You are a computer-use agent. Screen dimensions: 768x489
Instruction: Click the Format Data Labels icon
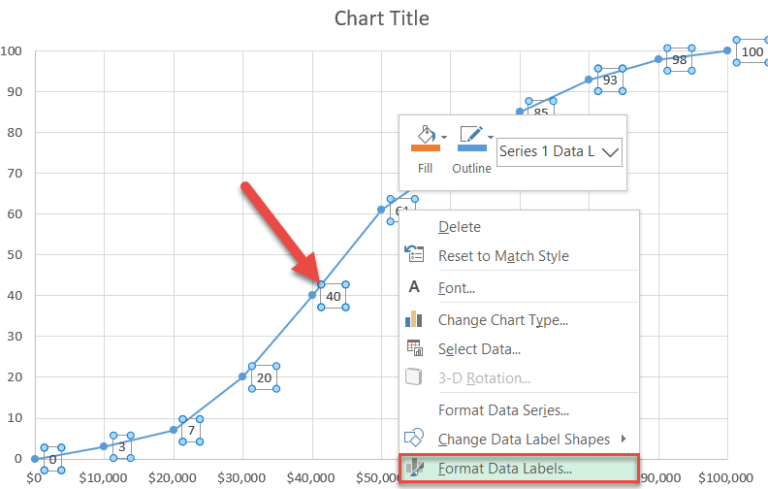click(415, 468)
